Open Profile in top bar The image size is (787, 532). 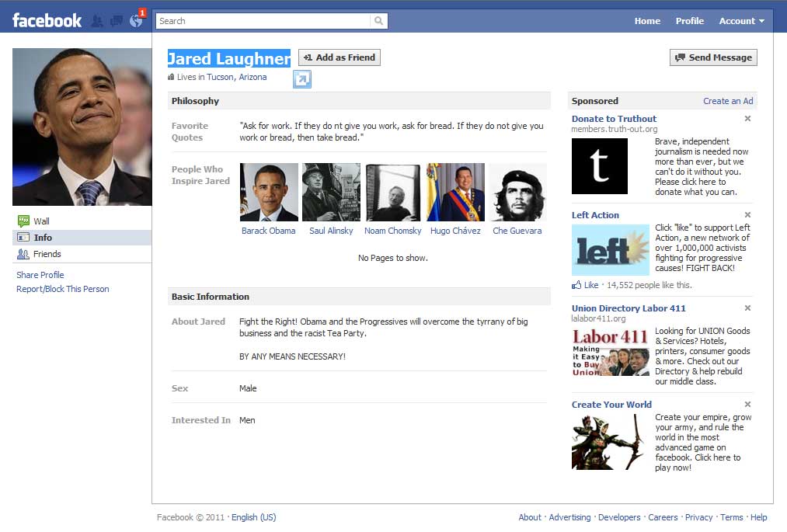click(x=690, y=21)
